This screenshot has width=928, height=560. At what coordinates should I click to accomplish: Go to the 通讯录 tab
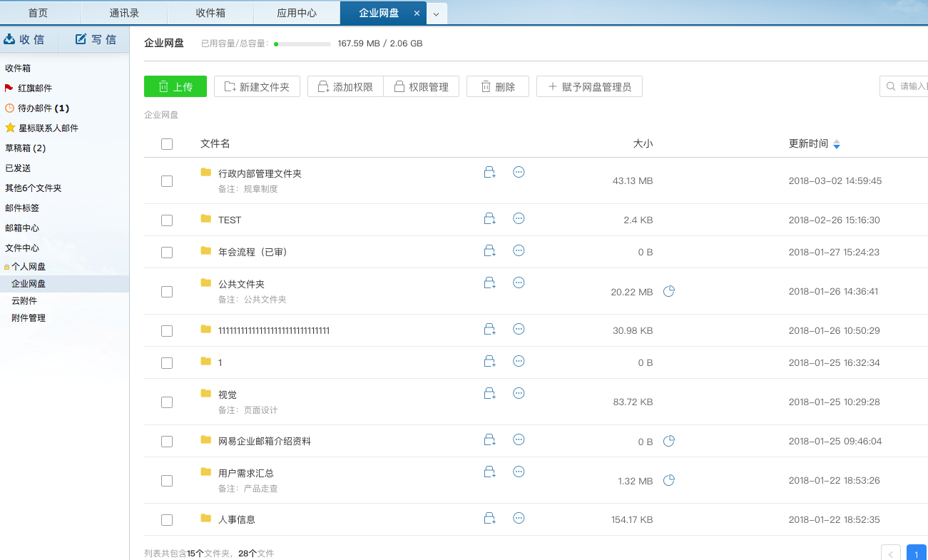tap(124, 13)
